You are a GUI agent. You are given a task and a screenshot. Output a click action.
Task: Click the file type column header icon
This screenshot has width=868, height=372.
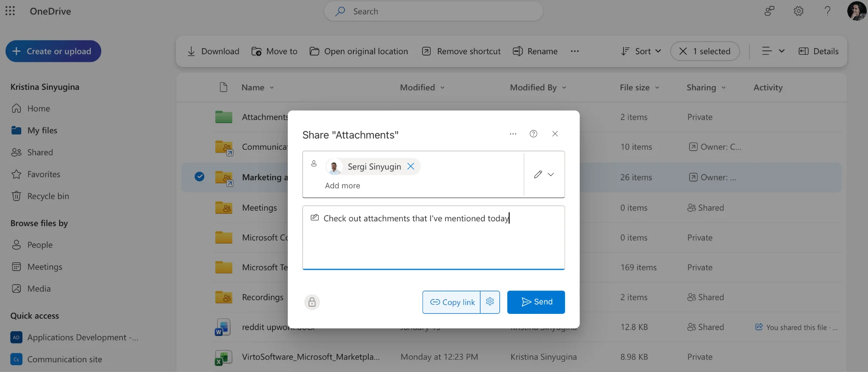(x=223, y=87)
